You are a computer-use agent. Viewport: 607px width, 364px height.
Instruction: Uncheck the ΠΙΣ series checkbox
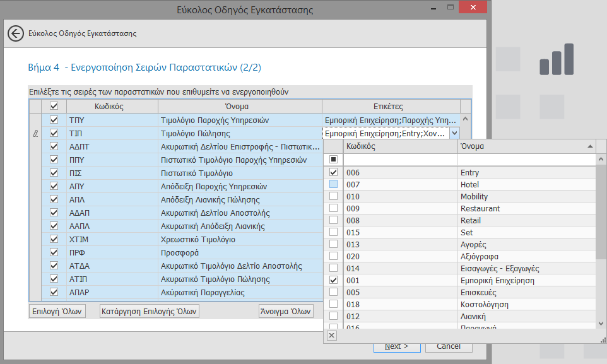click(x=54, y=173)
